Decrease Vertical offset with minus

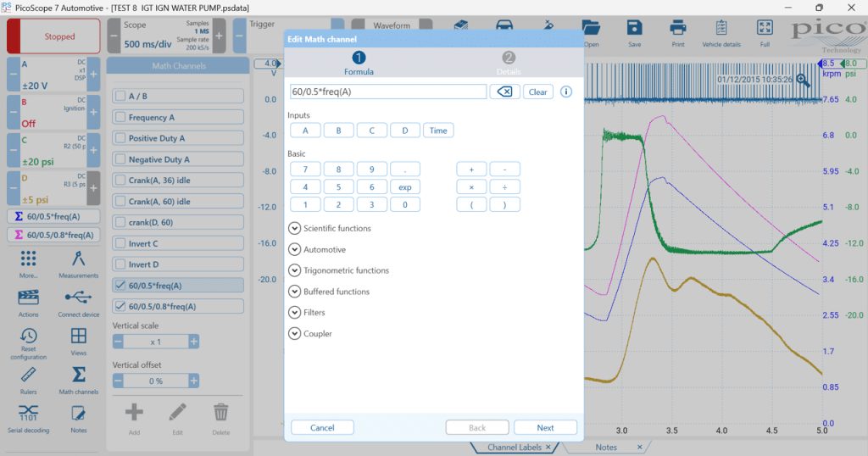pyautogui.click(x=118, y=381)
